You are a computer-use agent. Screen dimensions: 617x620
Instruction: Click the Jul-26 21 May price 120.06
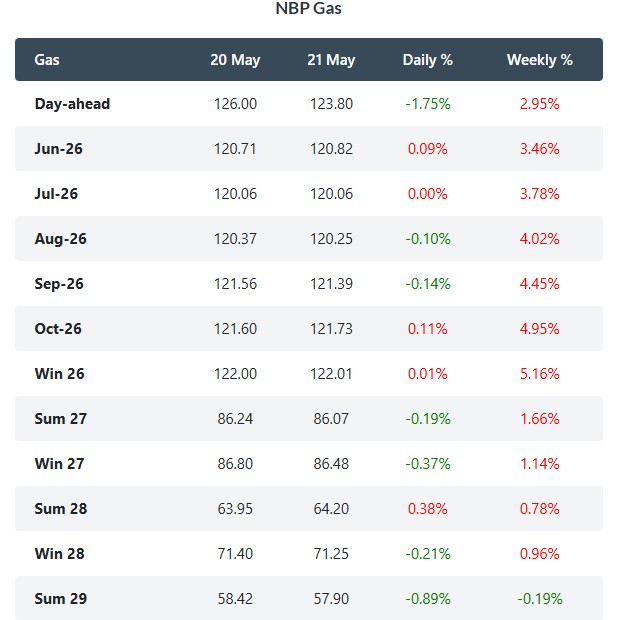[x=331, y=194]
